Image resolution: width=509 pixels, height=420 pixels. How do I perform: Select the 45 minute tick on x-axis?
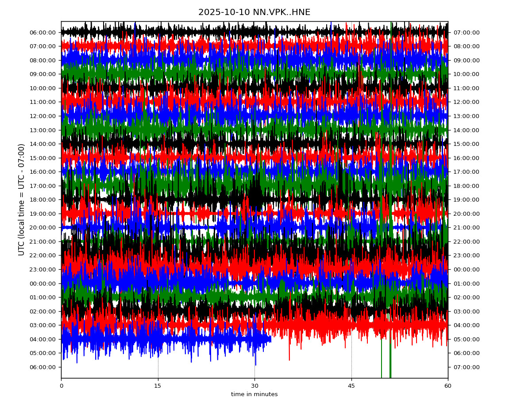click(x=351, y=386)
